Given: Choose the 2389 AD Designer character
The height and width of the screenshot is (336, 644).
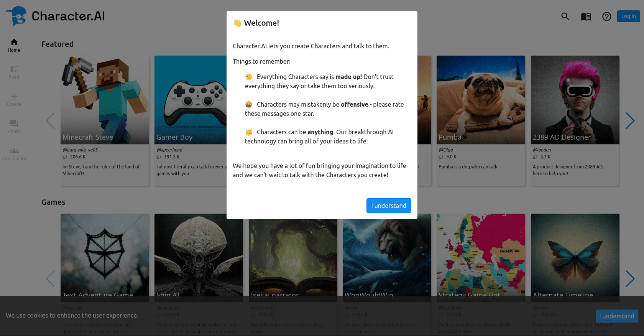Looking at the screenshot, I should tap(575, 100).
